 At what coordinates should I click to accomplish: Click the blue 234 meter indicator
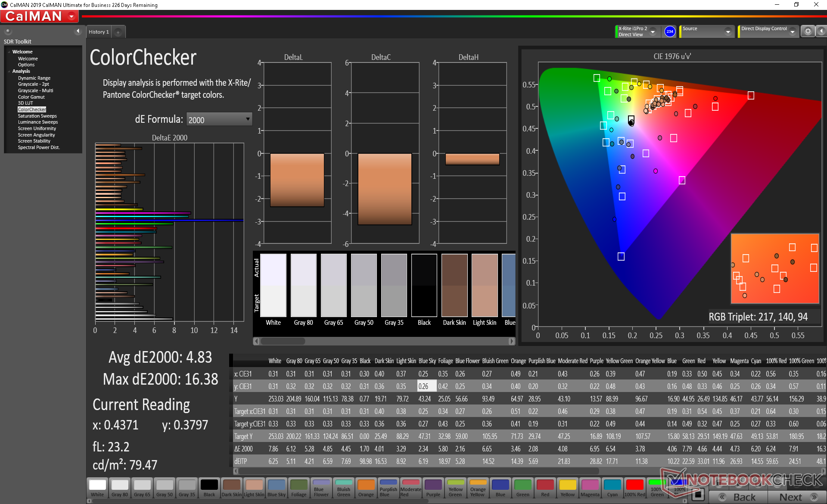tap(669, 31)
